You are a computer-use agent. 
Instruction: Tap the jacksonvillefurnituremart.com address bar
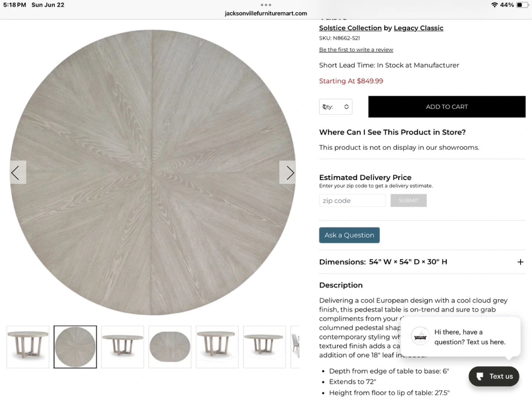pos(266,13)
